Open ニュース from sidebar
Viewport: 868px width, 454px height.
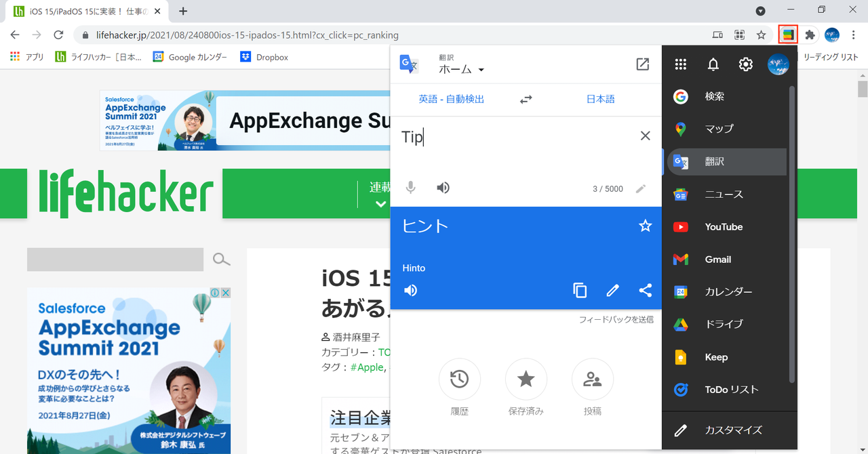[727, 194]
